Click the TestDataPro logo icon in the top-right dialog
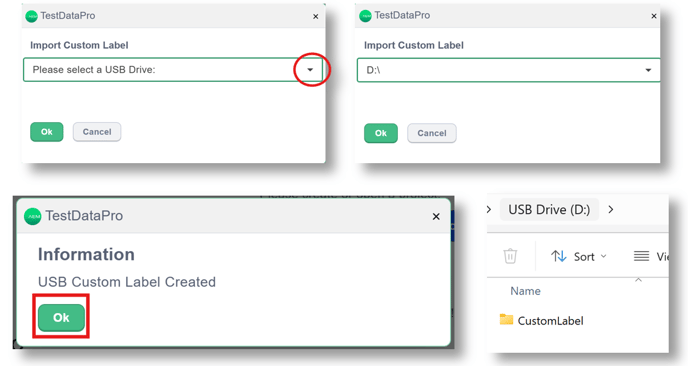This screenshot has width=688, height=366. (366, 16)
